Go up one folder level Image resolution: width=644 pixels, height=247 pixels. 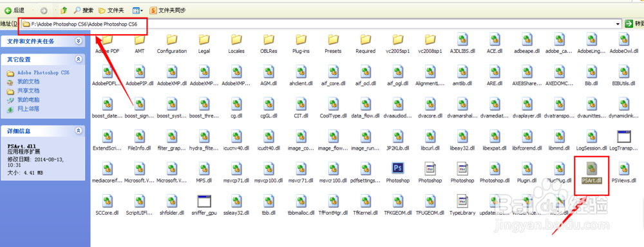click(64, 10)
